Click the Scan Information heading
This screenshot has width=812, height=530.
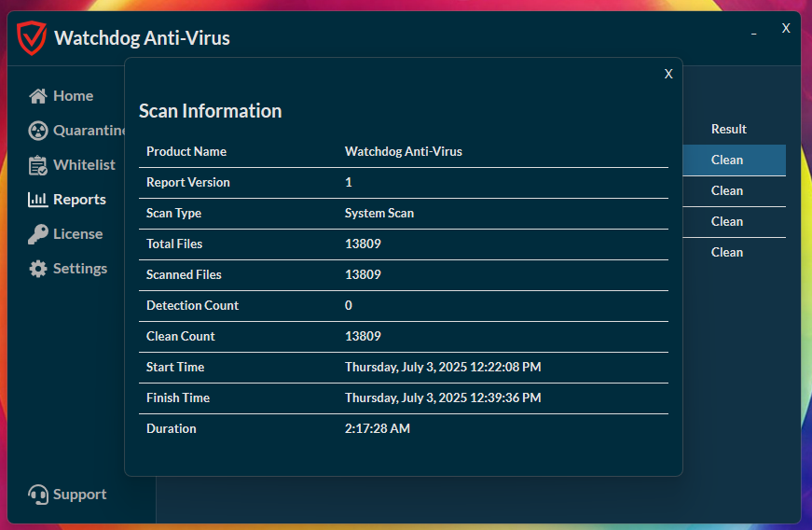coord(211,111)
